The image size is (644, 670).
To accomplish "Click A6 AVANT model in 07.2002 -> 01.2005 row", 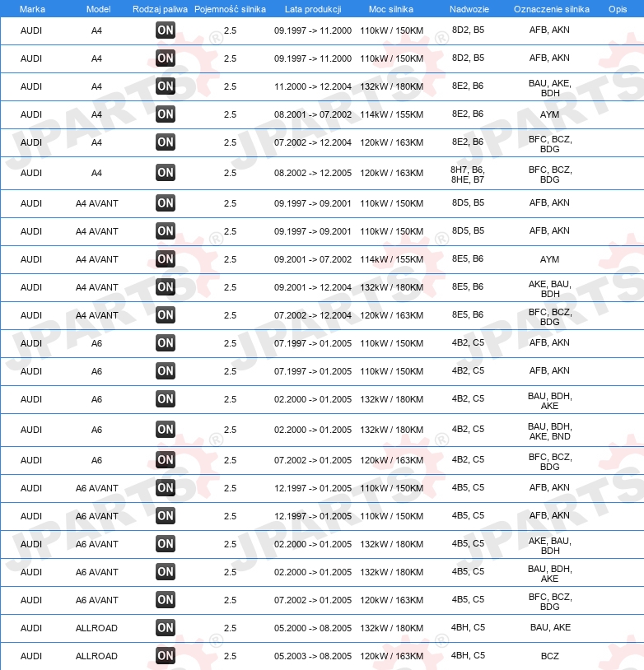I will [96, 600].
